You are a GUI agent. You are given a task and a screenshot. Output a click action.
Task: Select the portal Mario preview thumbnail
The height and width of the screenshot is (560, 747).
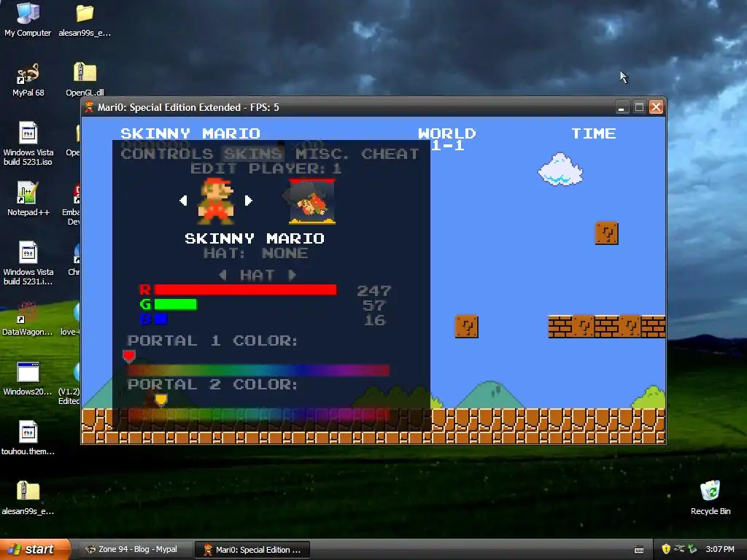(x=312, y=201)
